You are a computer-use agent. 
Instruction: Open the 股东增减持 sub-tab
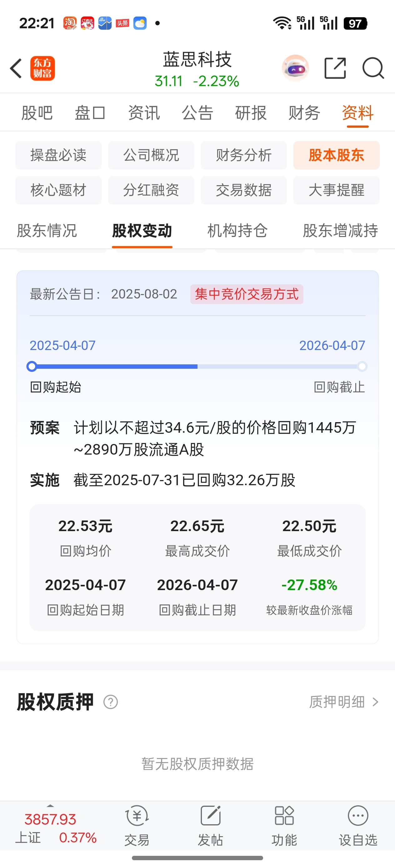340,231
